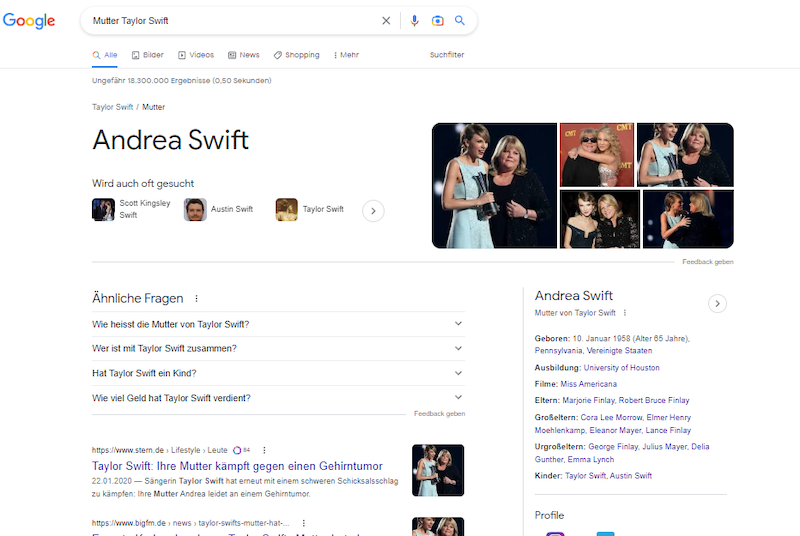Click the Eleanor Mayer link

[x=616, y=430]
